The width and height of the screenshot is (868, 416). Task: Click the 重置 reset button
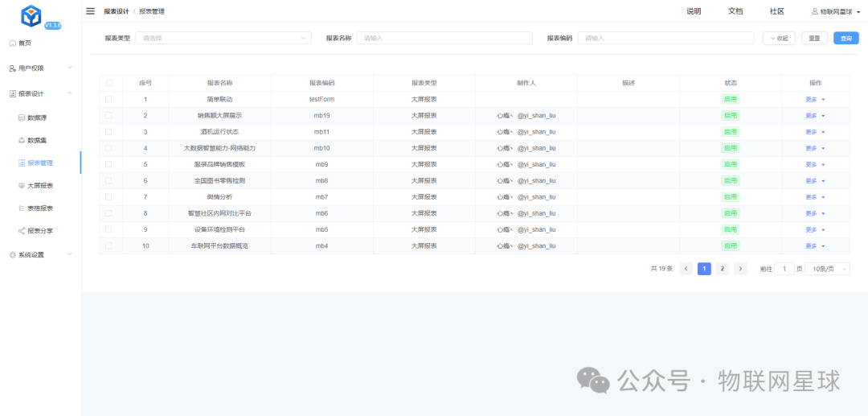(814, 38)
